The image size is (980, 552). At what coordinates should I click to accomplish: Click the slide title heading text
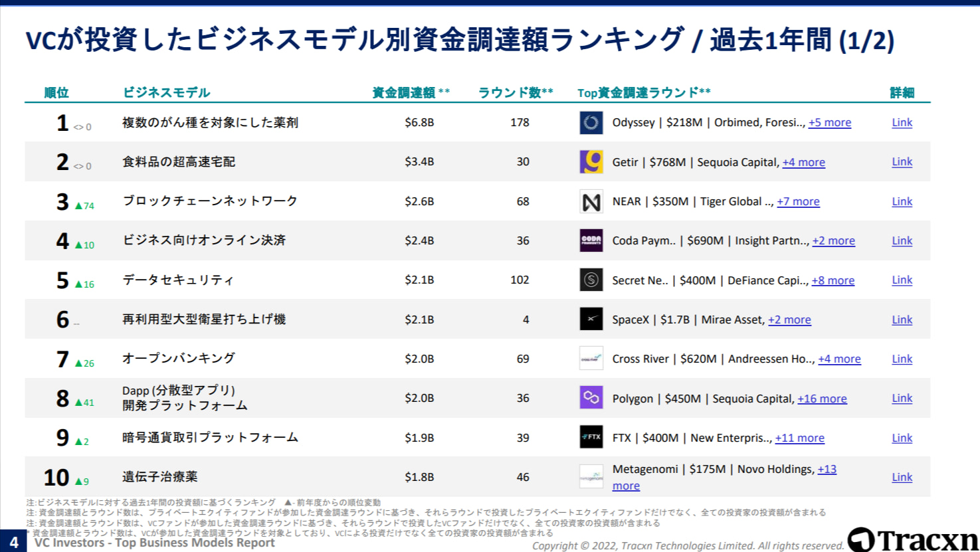(x=460, y=40)
